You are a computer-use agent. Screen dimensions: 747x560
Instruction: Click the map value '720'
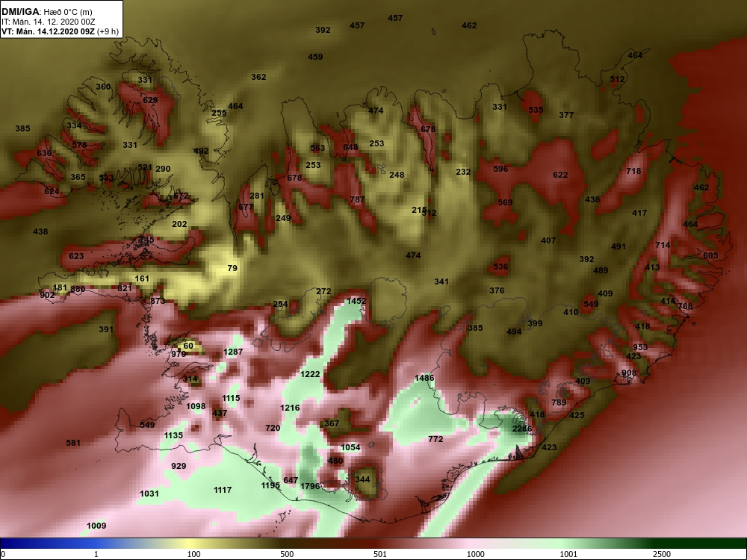(x=273, y=428)
